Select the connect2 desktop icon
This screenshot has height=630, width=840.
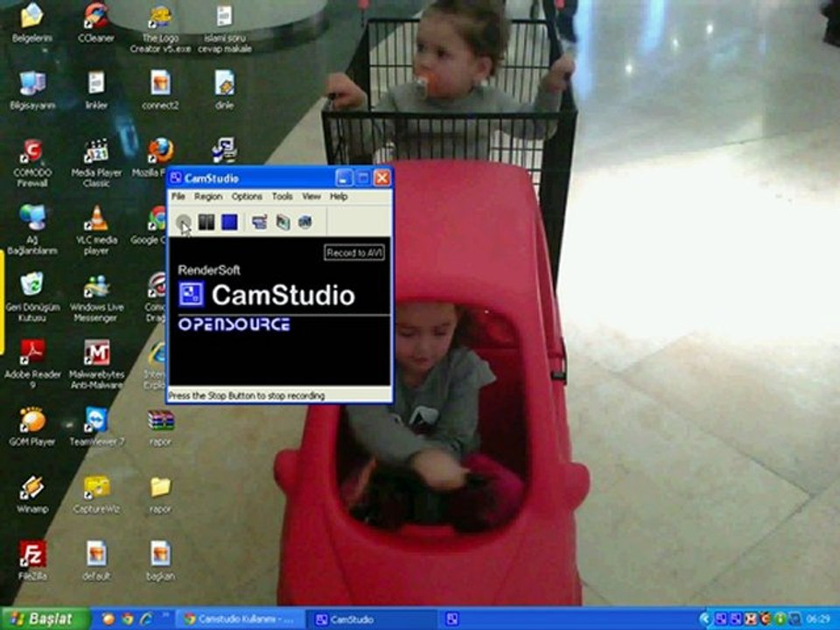(160, 90)
